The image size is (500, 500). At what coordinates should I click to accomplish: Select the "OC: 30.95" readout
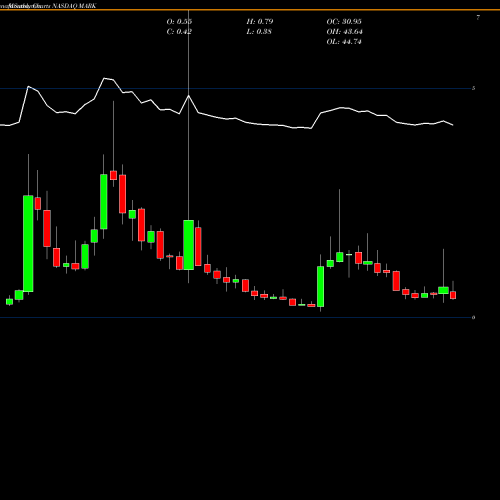[344, 22]
